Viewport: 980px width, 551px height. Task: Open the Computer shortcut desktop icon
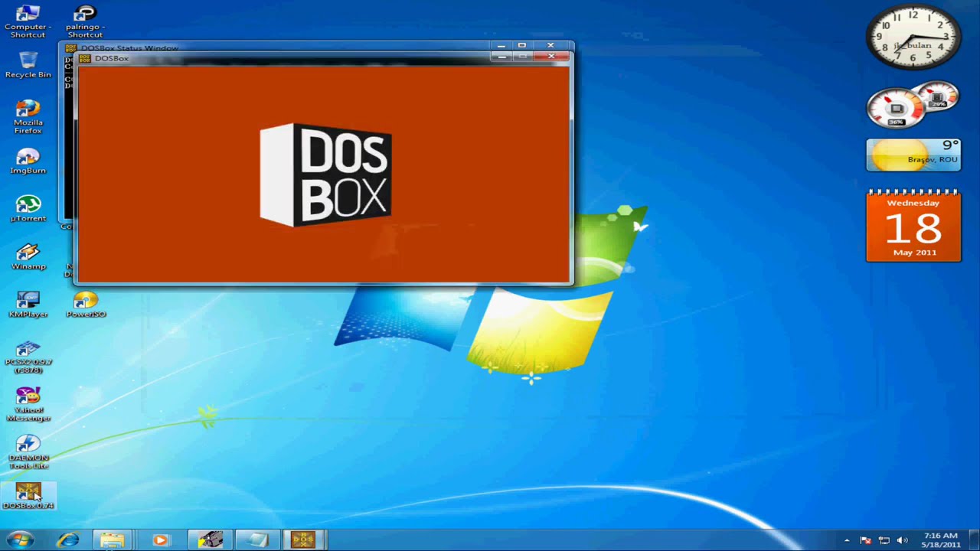(28, 21)
